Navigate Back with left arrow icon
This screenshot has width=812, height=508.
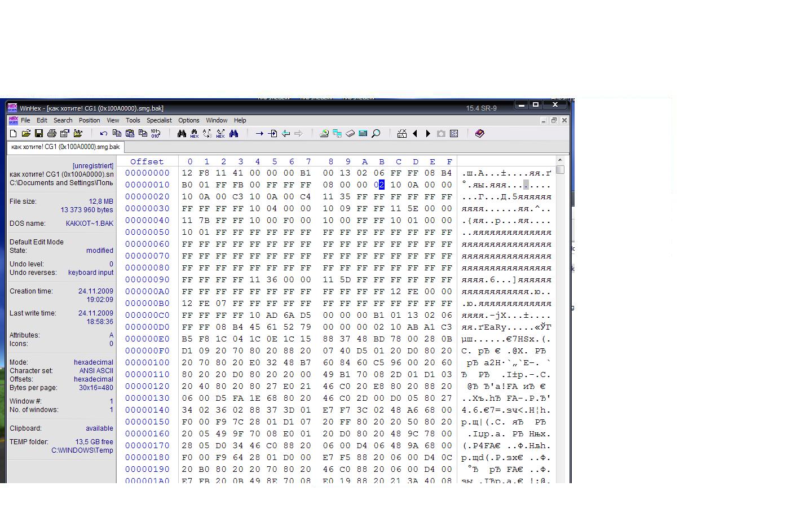click(285, 134)
